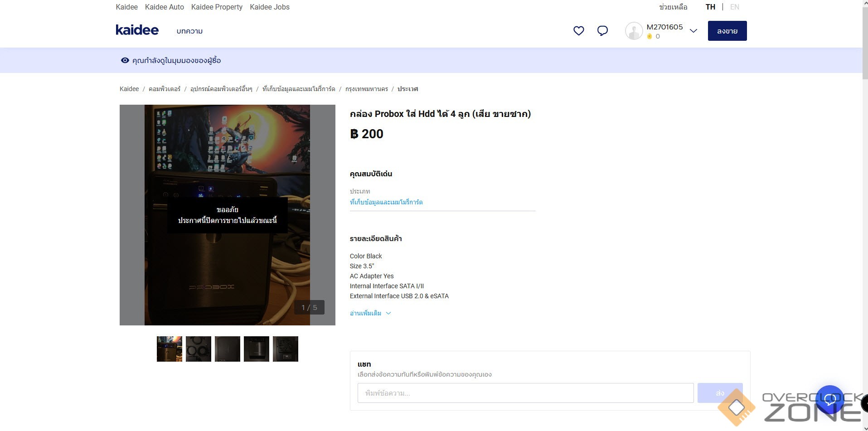The image size is (868, 431).
Task: Open the ประเวศ breadcrumb link
Action: [x=407, y=89]
